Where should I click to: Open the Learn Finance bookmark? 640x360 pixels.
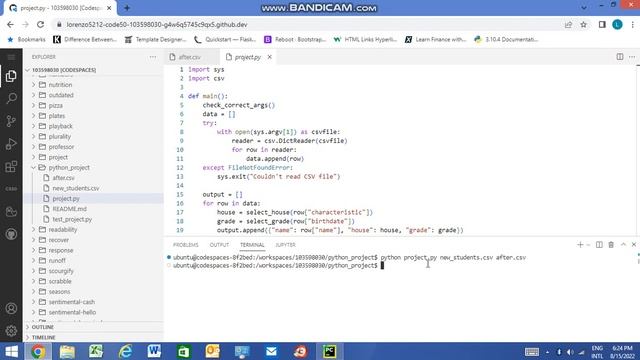point(435,40)
